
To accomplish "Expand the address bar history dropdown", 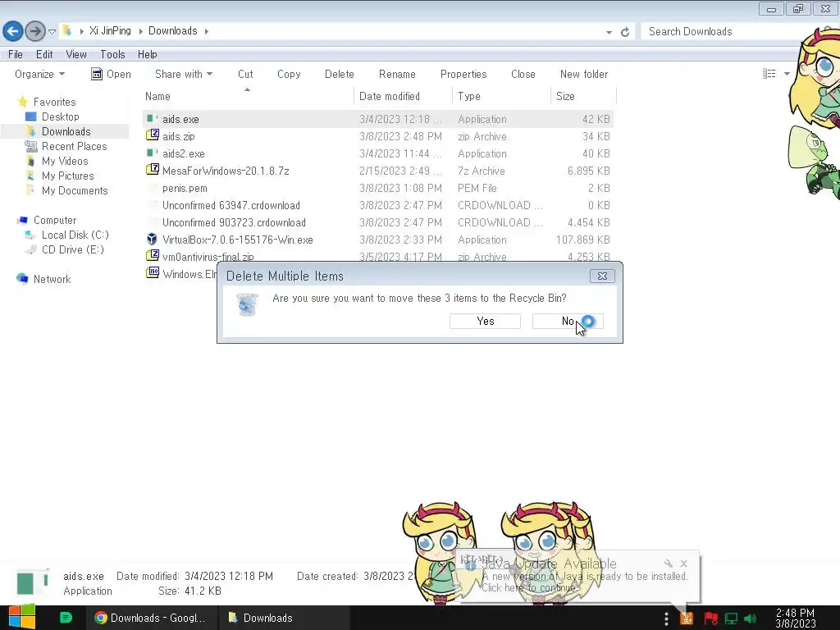I will tap(609, 32).
